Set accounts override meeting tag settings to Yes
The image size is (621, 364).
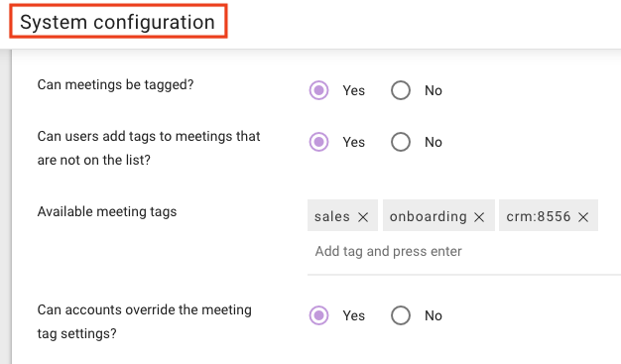318,315
